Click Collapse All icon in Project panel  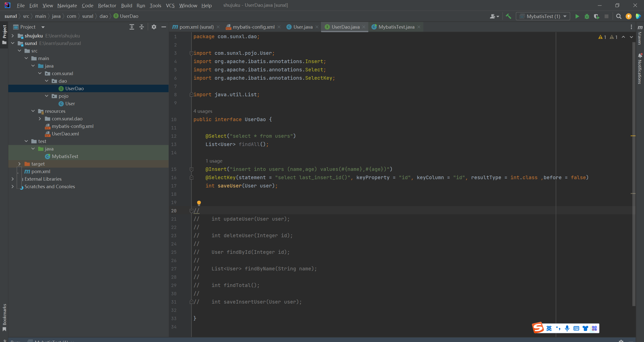[x=142, y=27]
